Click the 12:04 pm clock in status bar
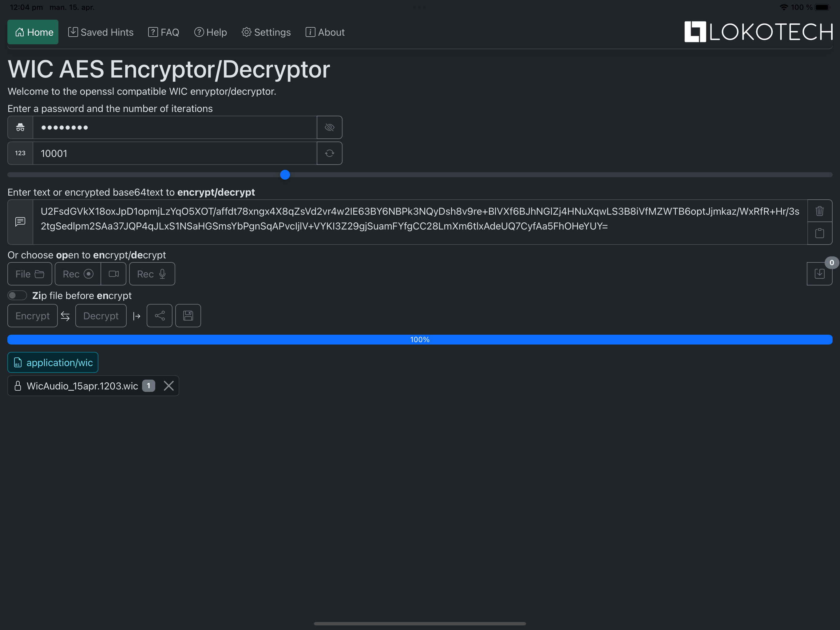This screenshot has width=840, height=630. 26,7
